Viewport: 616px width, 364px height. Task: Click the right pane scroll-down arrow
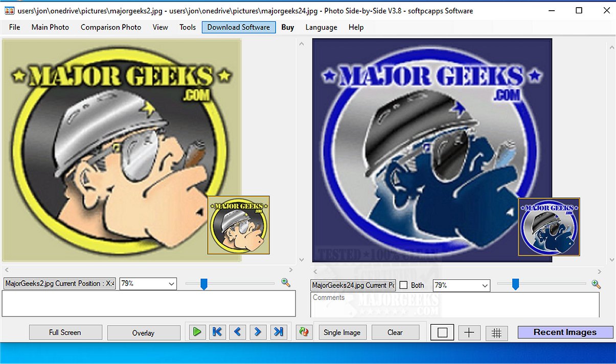(611, 260)
